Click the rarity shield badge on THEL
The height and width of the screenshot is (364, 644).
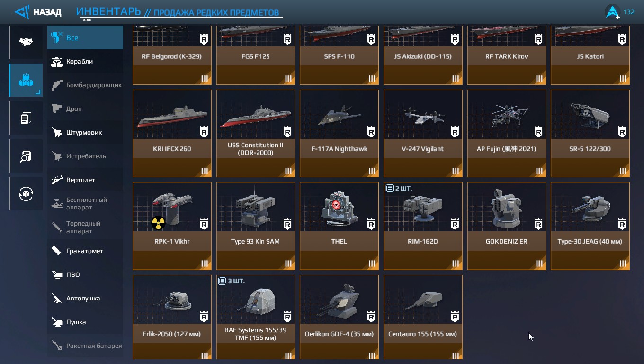tap(371, 223)
